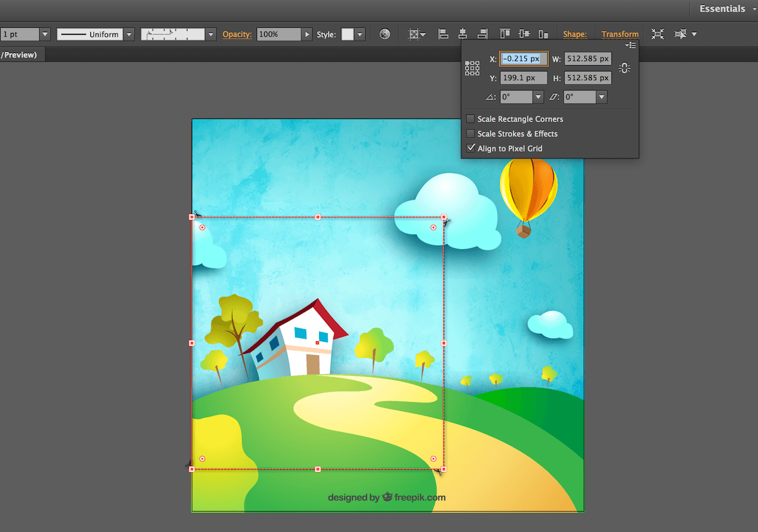The width and height of the screenshot is (758, 532).
Task: Click the horizontal align left icon
Action: point(443,34)
